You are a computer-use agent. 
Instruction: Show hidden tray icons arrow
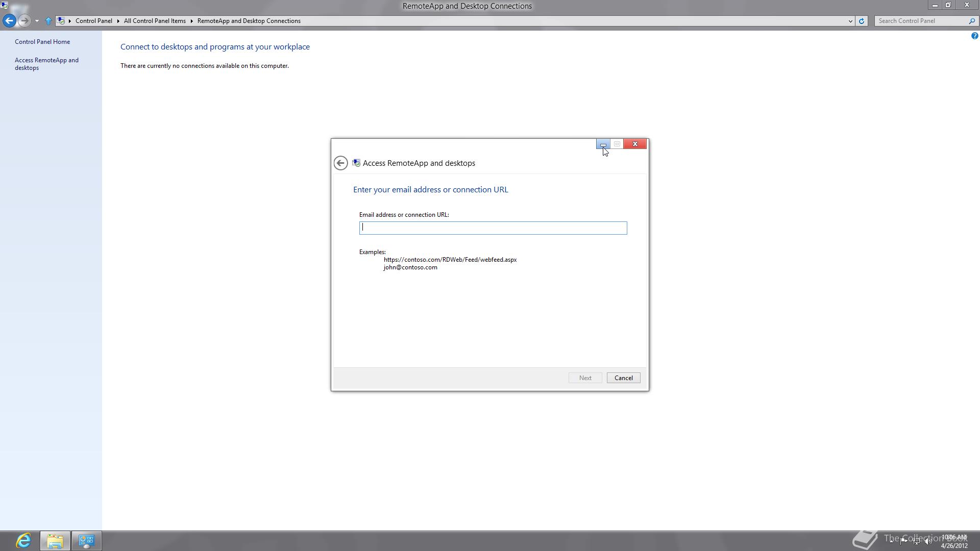(x=892, y=541)
